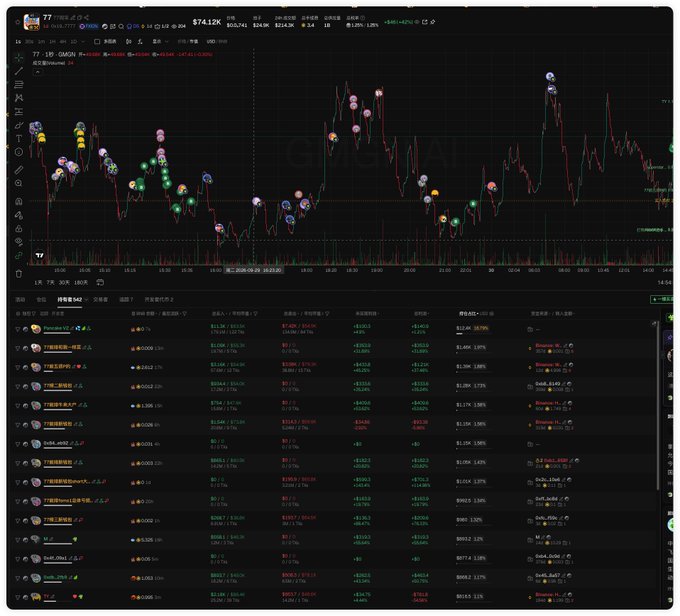Select the 30s timeframe
The height and width of the screenshot is (616, 680).
coord(29,42)
